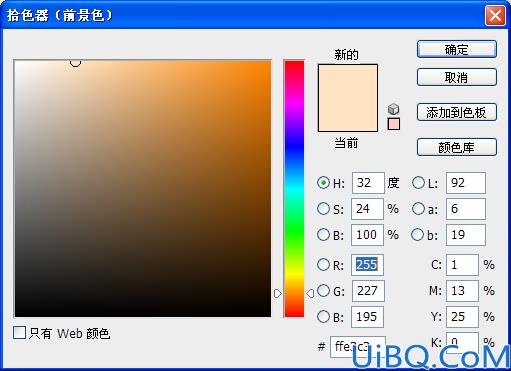Close the color picker dialog
Screen dimensions: 511x371
tap(495, 16)
